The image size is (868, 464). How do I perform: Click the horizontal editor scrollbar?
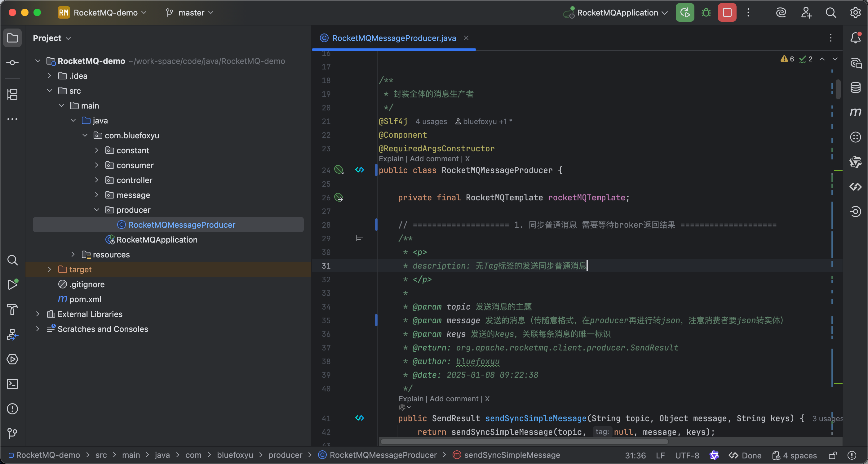pyautogui.click(x=524, y=442)
